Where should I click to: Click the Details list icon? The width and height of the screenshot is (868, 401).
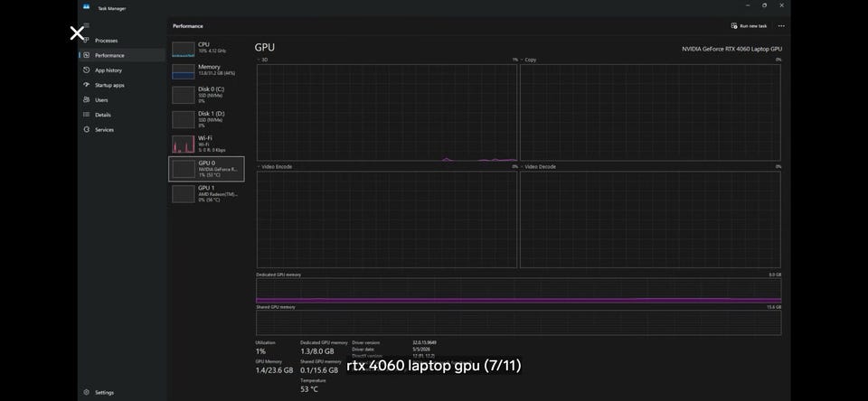[x=87, y=115]
